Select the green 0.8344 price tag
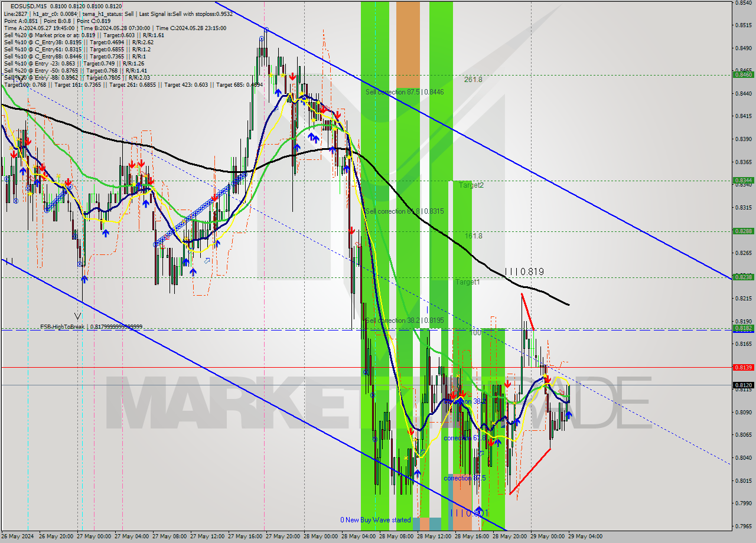 [743, 181]
